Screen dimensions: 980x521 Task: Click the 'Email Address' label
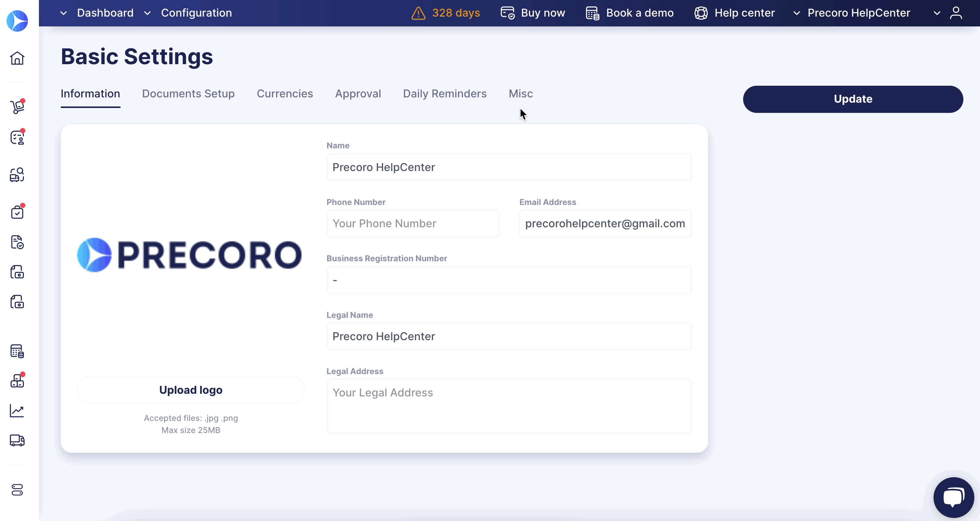pos(547,202)
